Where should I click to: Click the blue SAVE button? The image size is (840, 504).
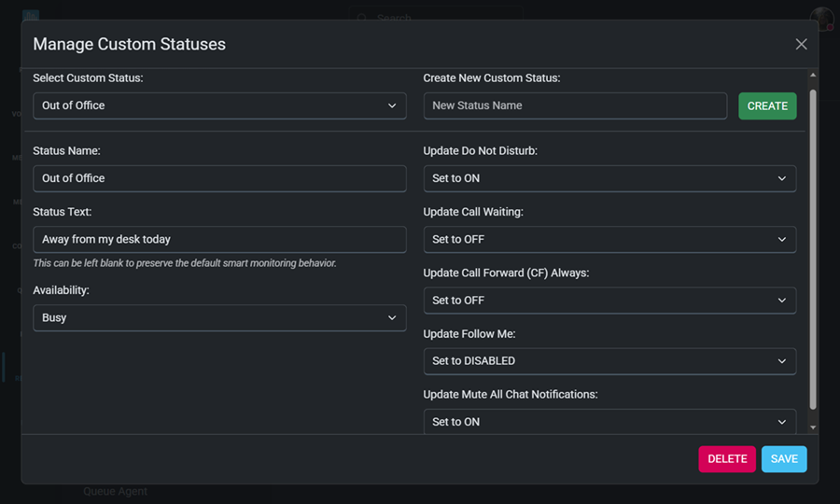[x=784, y=459]
